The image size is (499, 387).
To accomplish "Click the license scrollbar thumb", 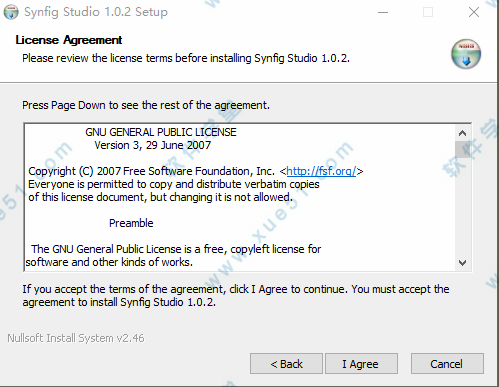I will click(462, 149).
